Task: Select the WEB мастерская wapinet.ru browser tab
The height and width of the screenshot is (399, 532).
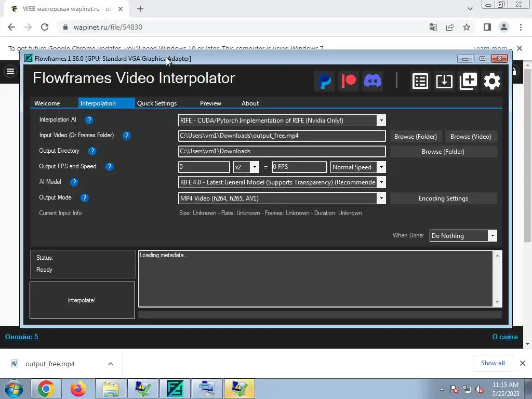Action: click(66, 9)
